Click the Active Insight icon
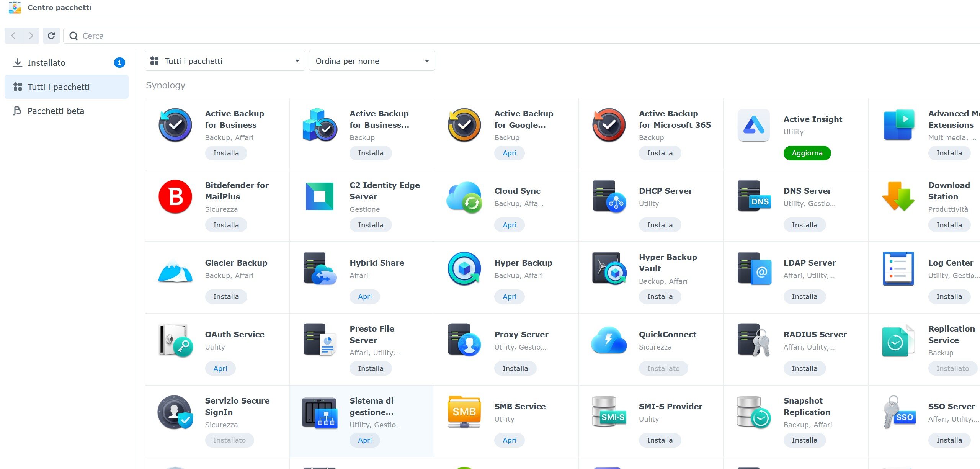 click(753, 125)
